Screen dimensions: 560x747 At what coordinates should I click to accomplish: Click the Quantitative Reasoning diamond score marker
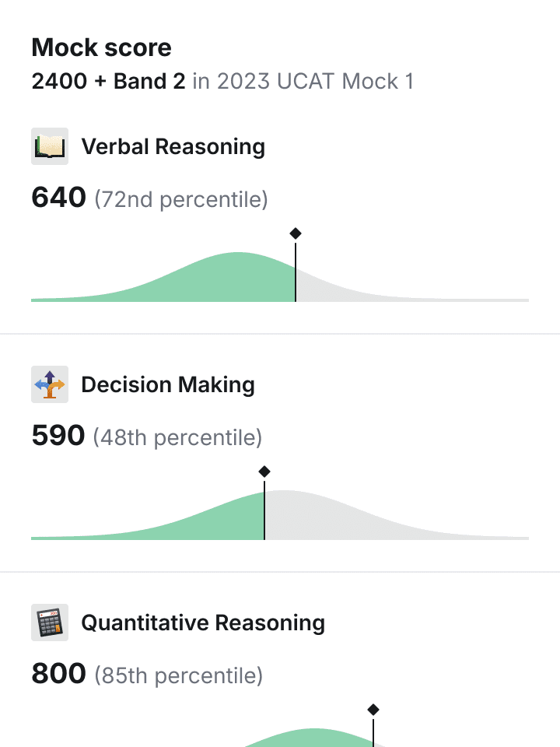373,710
